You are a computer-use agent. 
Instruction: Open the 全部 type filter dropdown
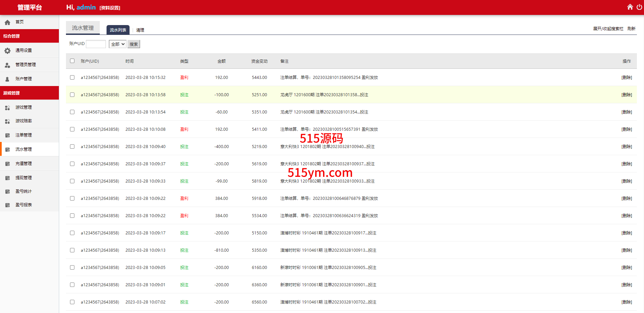pyautogui.click(x=117, y=44)
